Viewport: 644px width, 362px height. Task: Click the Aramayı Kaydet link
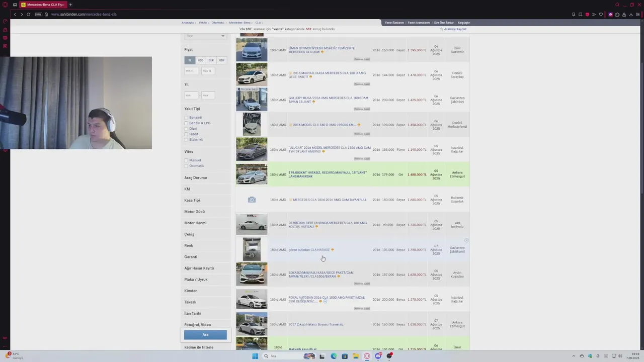pos(453,29)
